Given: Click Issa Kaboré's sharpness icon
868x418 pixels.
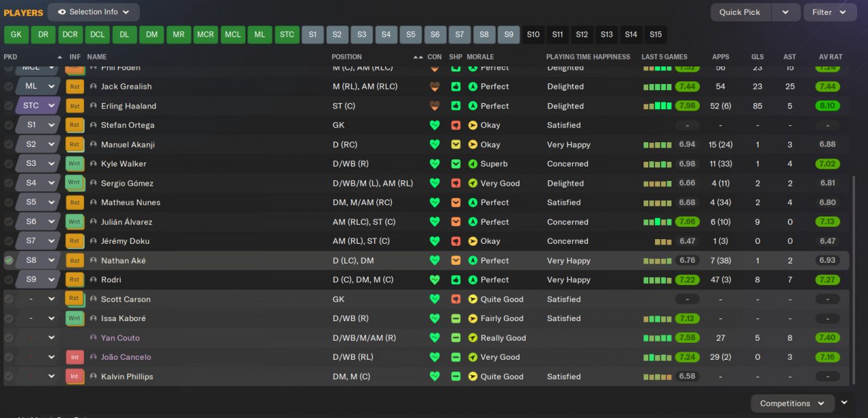Looking at the screenshot, I should [x=456, y=318].
